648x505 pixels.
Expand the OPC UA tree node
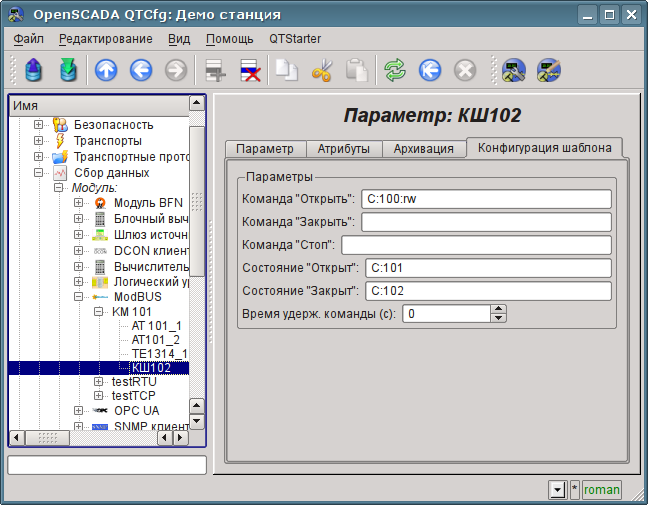tap(79, 410)
